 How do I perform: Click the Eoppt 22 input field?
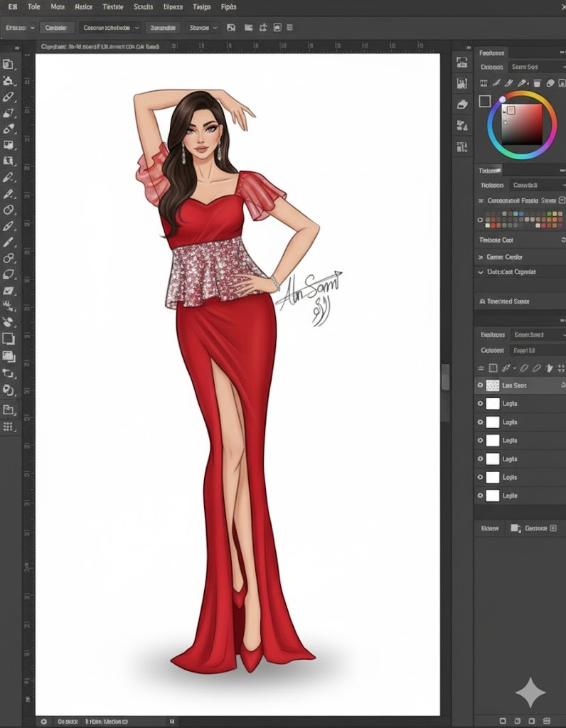[x=538, y=350]
